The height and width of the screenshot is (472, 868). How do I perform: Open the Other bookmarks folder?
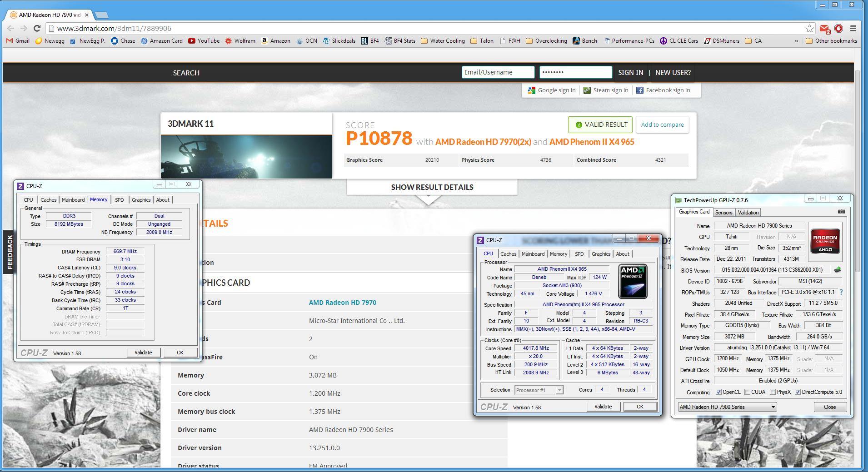coord(831,41)
